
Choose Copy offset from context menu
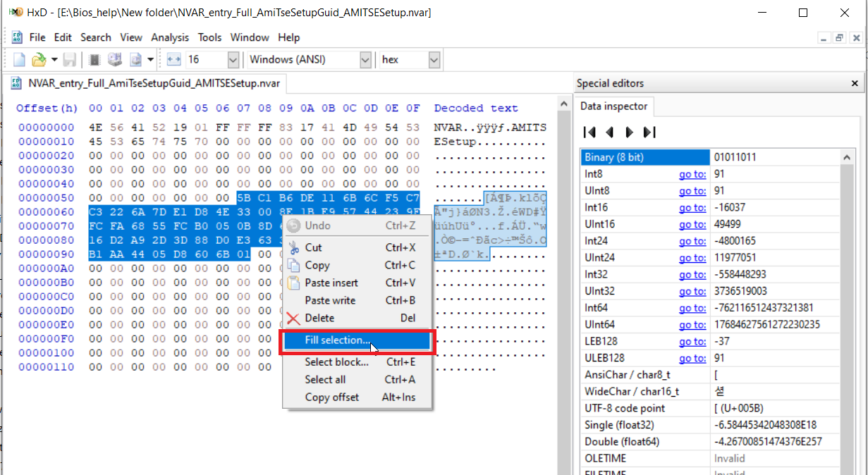click(357, 397)
